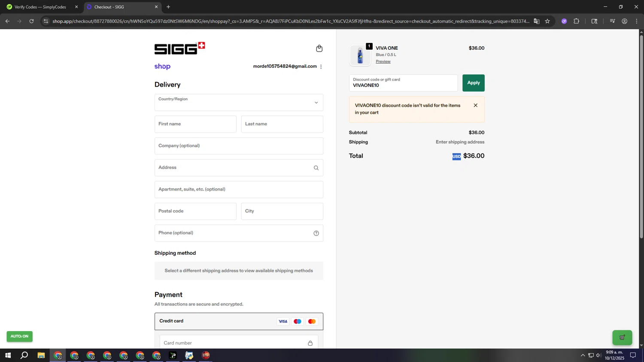Open the Extensions puzzle icon
The height and width of the screenshot is (362, 644).
(x=577, y=21)
